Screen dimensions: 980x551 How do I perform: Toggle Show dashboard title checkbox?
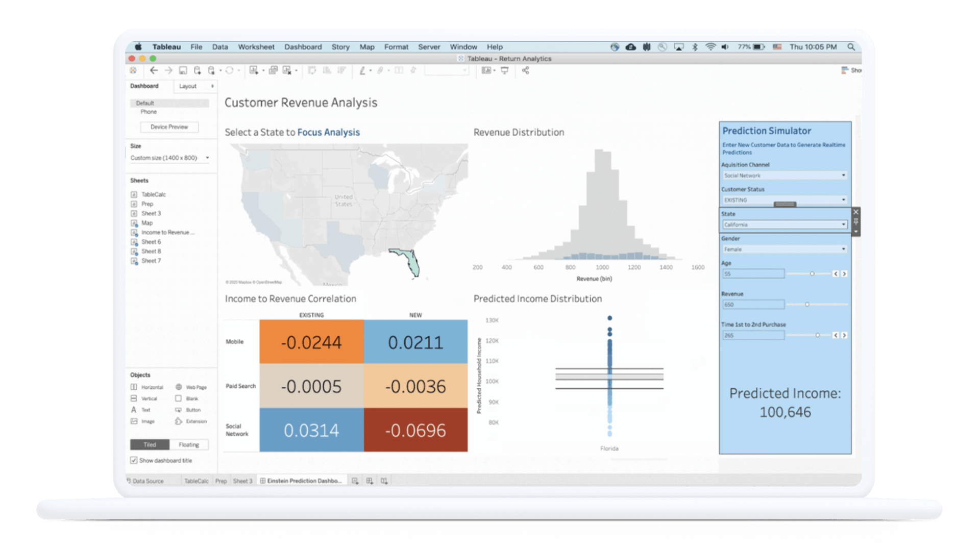tap(133, 460)
